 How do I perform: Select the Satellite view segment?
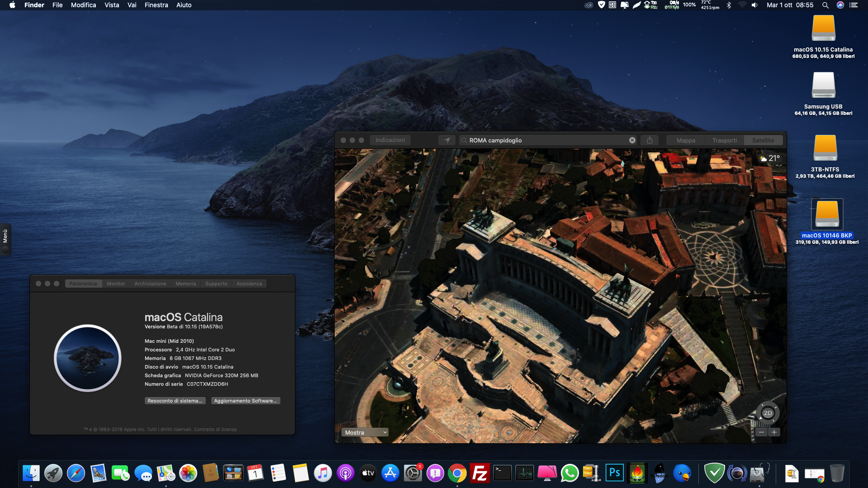click(763, 140)
